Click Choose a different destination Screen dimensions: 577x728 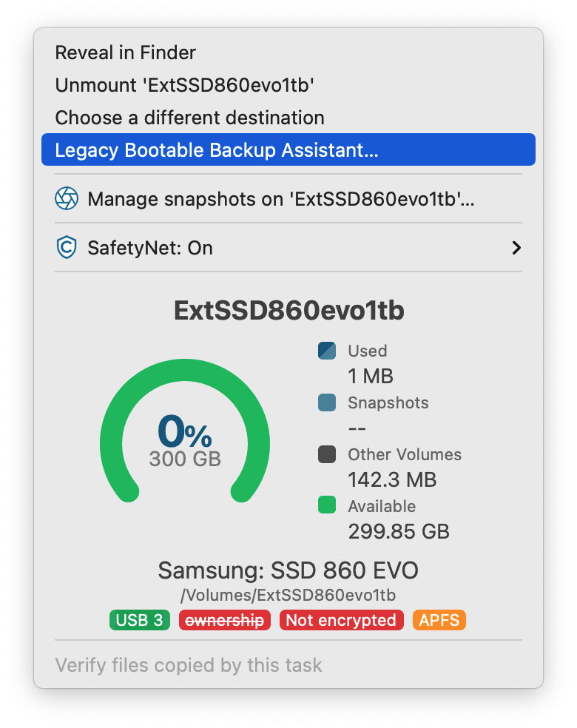288,118
